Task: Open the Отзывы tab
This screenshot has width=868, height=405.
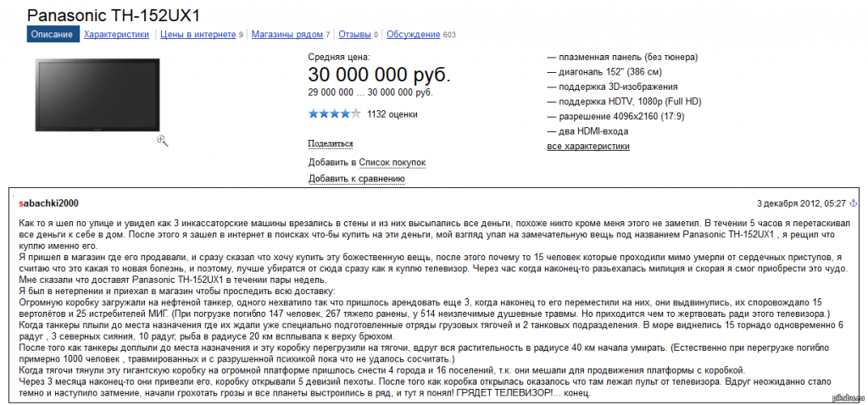Action: [x=354, y=34]
